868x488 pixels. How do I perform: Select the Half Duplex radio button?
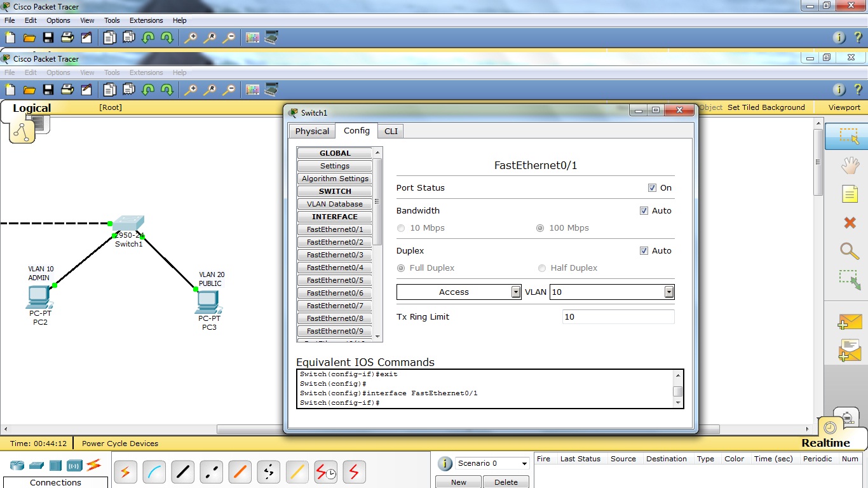click(x=542, y=268)
